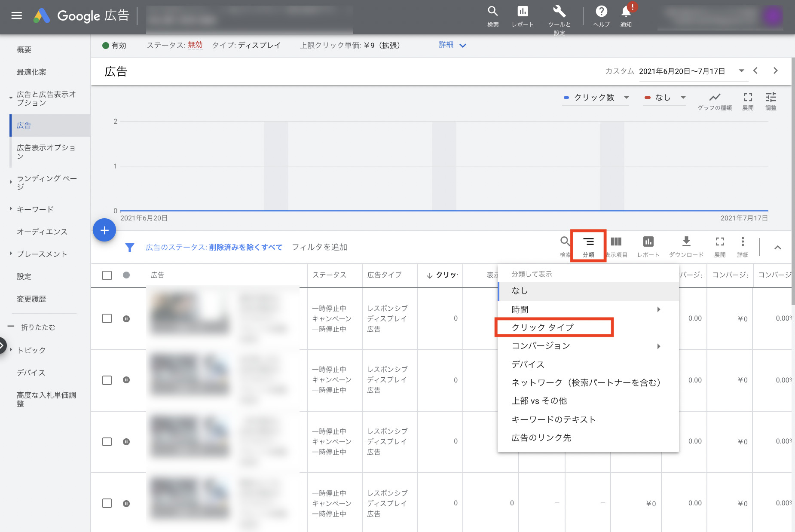Screen dimensions: 795x532
Task: Click the Columns (表示項目) icon
Action: 616,242
